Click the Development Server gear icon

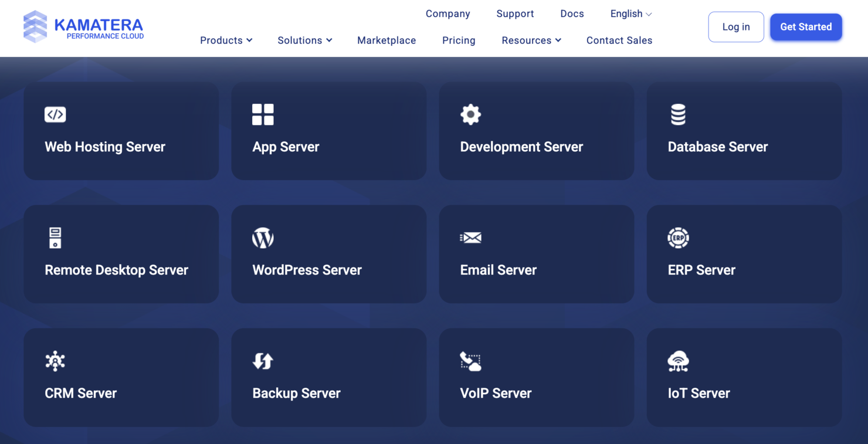[x=470, y=114]
